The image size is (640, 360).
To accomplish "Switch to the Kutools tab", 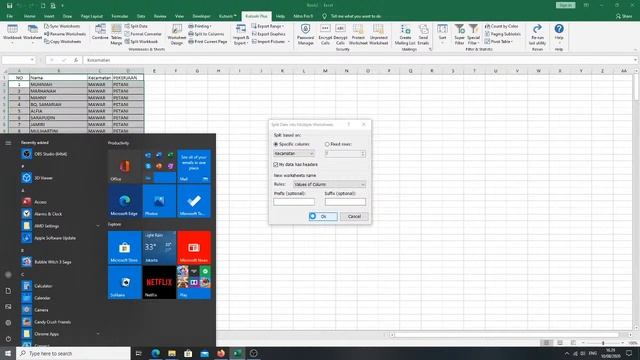I will pos(227,16).
